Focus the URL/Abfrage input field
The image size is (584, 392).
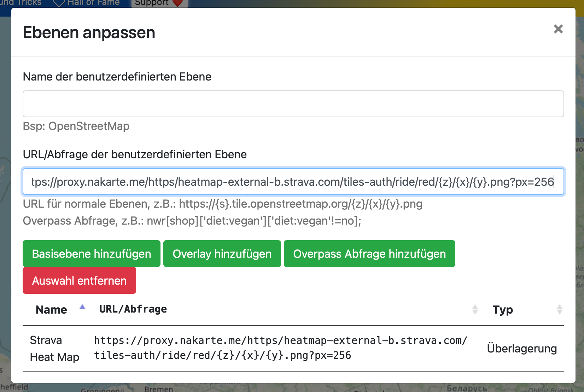pos(293,182)
